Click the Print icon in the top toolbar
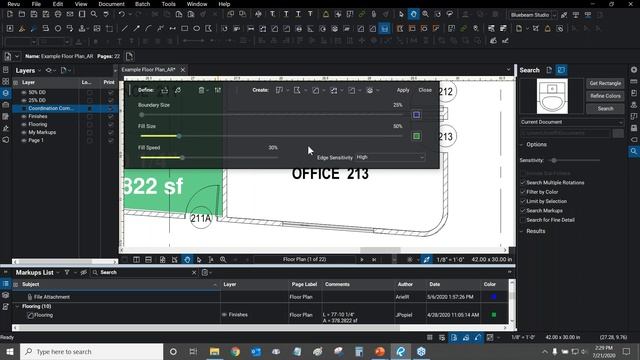The image size is (640, 360). point(58,14)
